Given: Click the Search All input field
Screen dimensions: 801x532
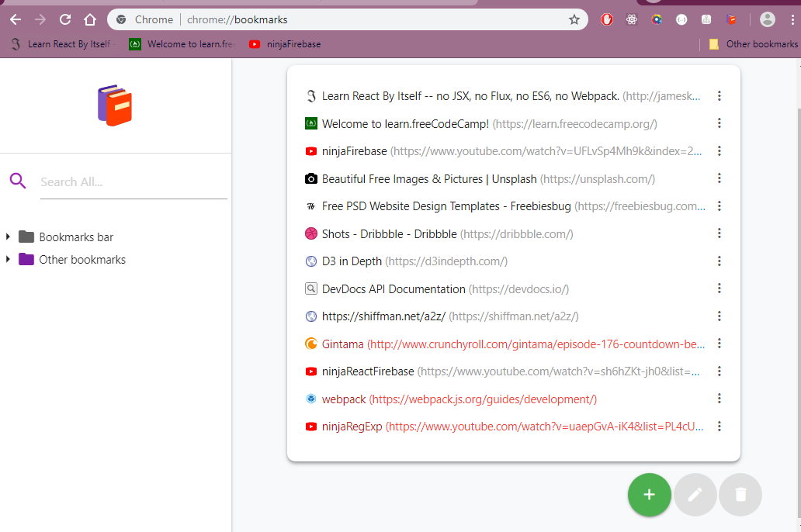Looking at the screenshot, I should coord(133,182).
